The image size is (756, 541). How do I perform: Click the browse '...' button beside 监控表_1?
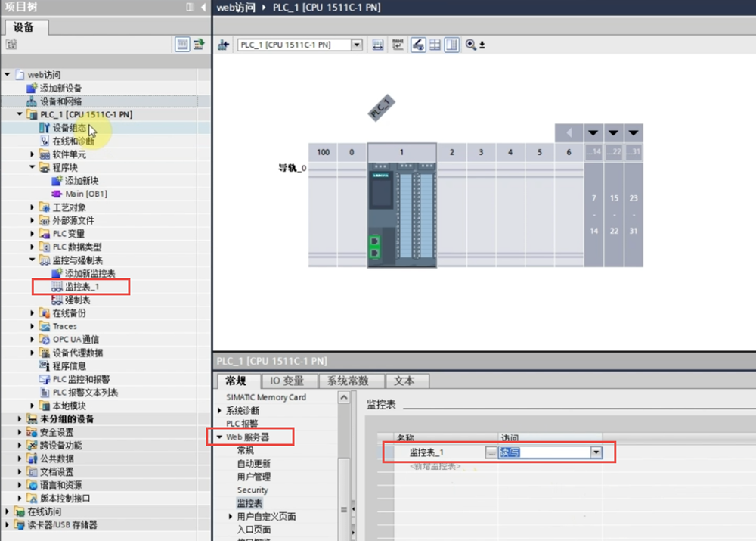(491, 452)
